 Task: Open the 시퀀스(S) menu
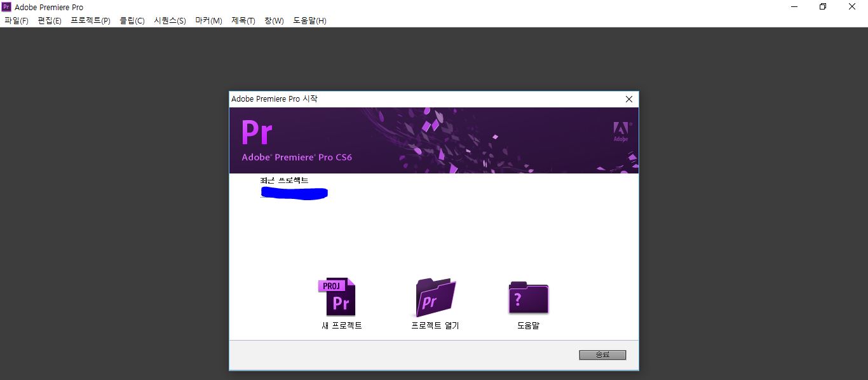click(x=170, y=21)
